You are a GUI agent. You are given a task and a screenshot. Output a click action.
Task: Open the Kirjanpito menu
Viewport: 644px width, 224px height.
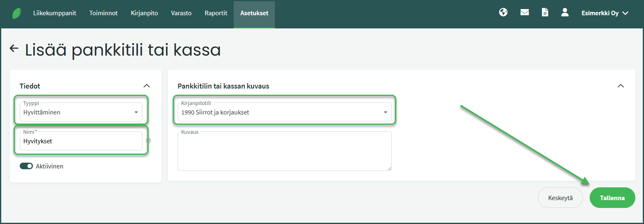144,13
